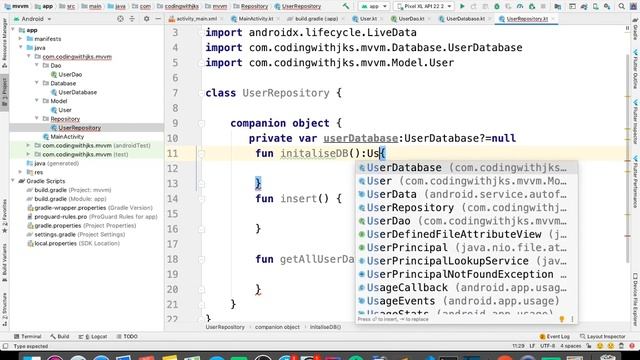This screenshot has height=360, width=640.
Task: Open UserDao file in project tree
Action: click(67, 74)
